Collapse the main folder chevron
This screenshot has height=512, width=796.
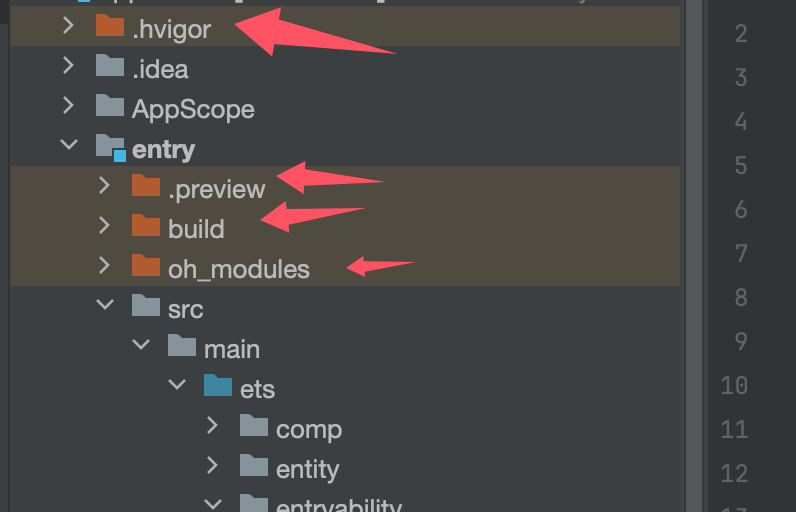(141, 345)
